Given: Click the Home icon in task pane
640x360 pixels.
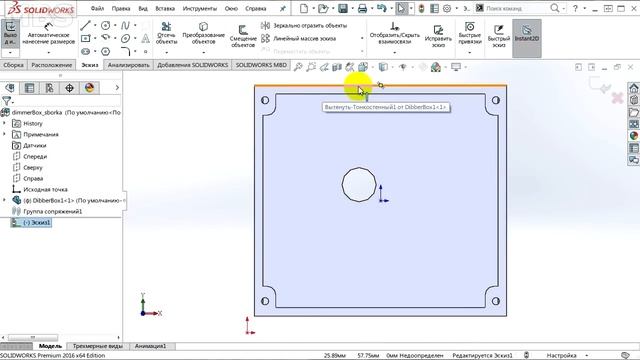Looking at the screenshot, I should 633,88.
